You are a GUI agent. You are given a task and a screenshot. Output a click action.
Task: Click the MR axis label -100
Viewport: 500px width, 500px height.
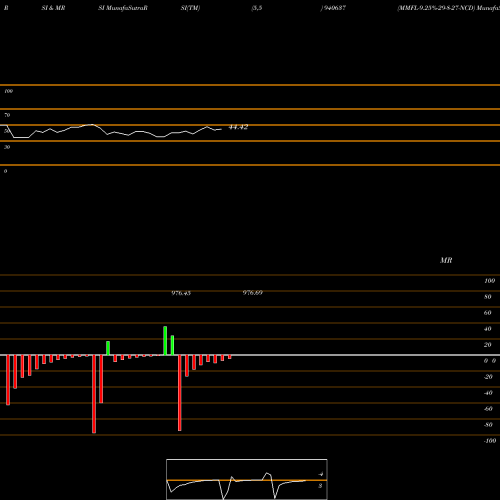pyautogui.click(x=490, y=441)
